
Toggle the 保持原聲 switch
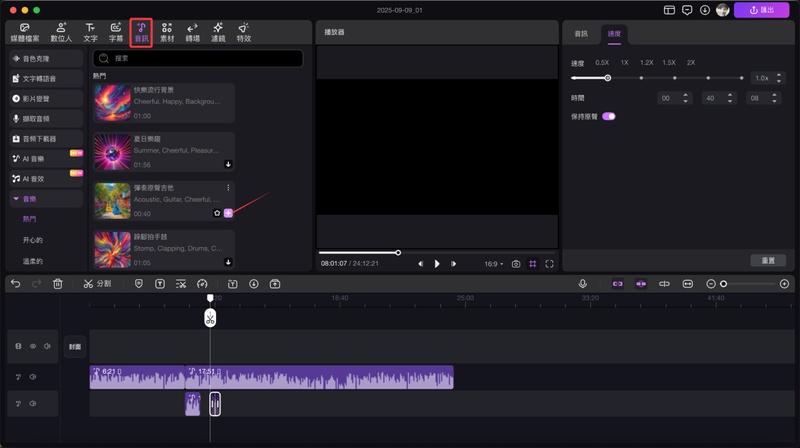click(x=608, y=116)
